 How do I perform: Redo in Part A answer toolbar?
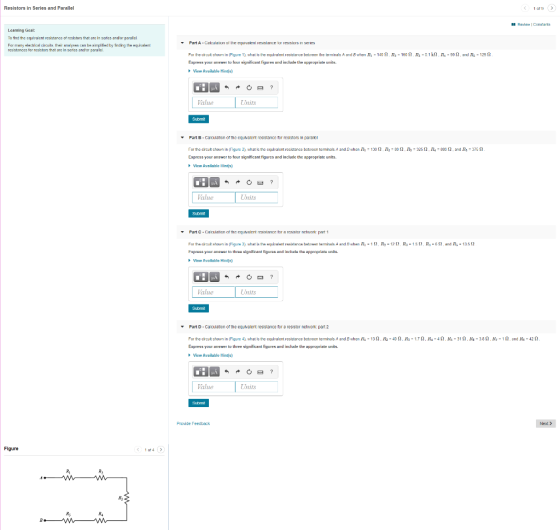238,88
